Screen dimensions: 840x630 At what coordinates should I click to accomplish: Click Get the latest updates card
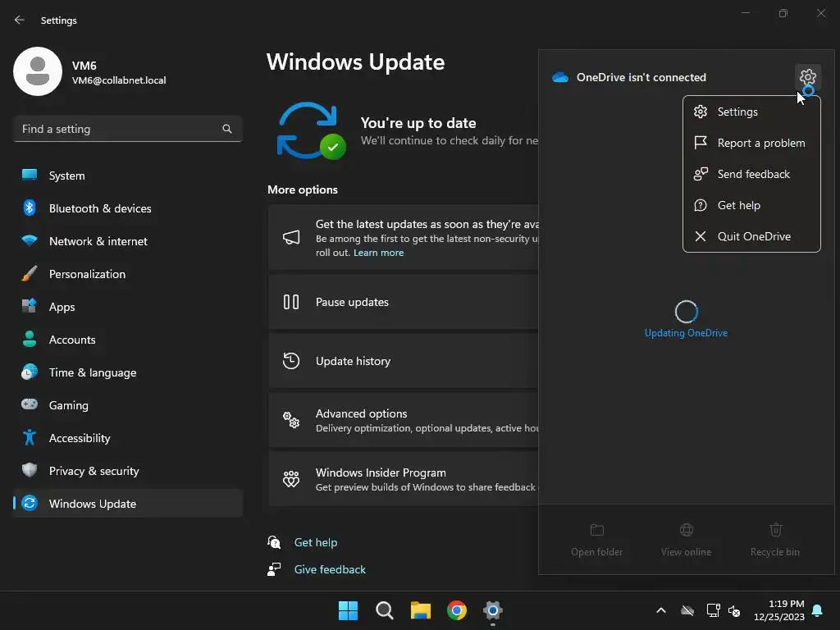tap(404, 237)
